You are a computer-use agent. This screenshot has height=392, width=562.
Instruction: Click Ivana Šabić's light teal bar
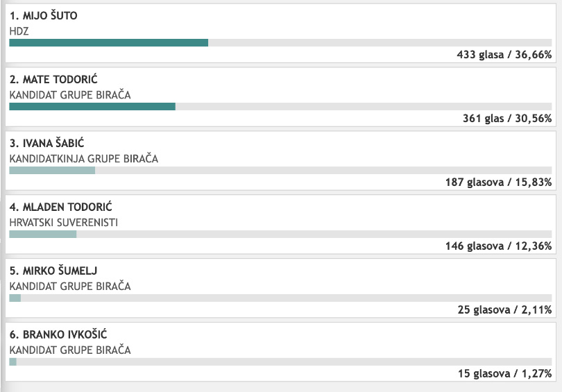tap(52, 170)
